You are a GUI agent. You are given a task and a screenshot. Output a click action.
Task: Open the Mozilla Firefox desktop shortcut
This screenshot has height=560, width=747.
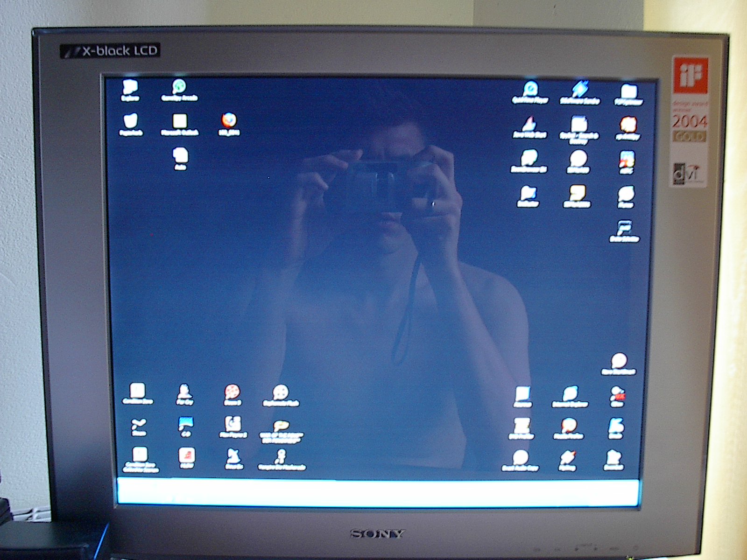coord(229,121)
